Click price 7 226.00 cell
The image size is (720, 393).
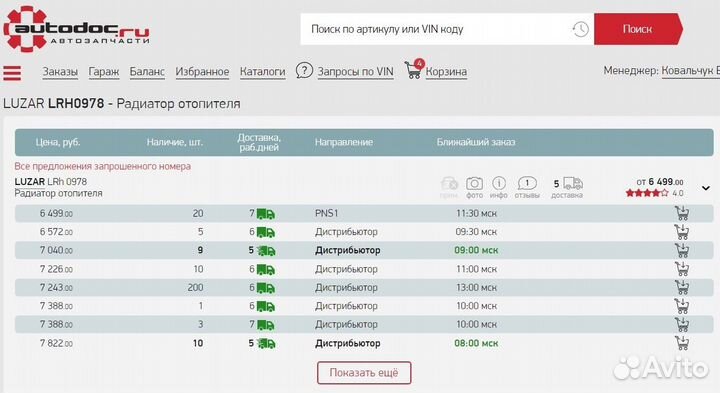pyautogui.click(x=56, y=269)
